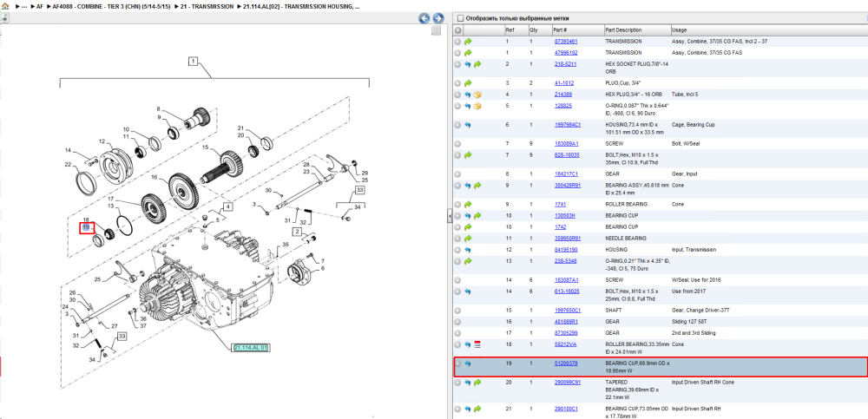Click callout number 1 box in diagram
The height and width of the screenshot is (419, 868).
193,62
